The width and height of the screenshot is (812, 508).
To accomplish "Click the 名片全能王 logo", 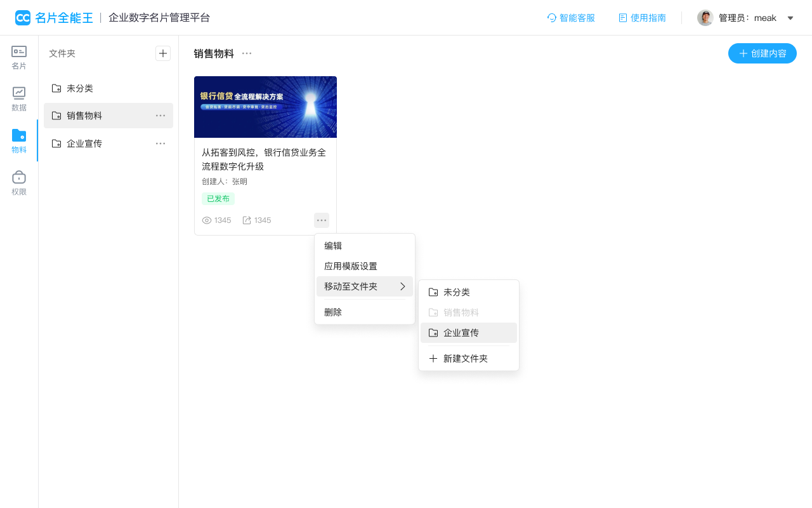I will tap(54, 18).
